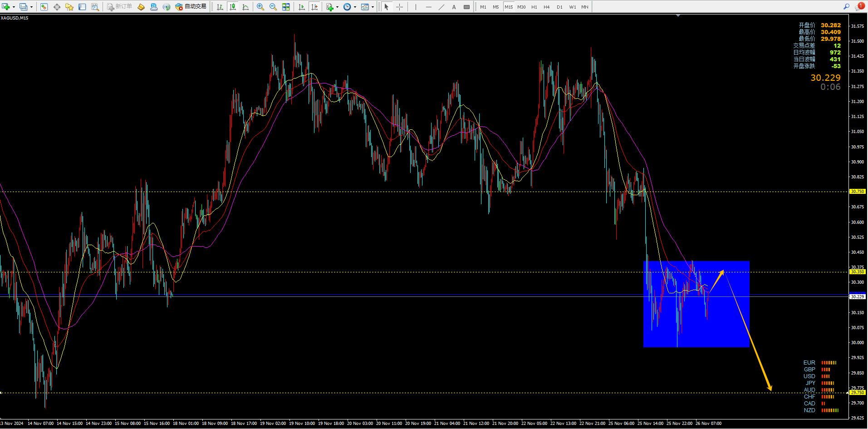Switch to the W1 timeframe

point(573,7)
